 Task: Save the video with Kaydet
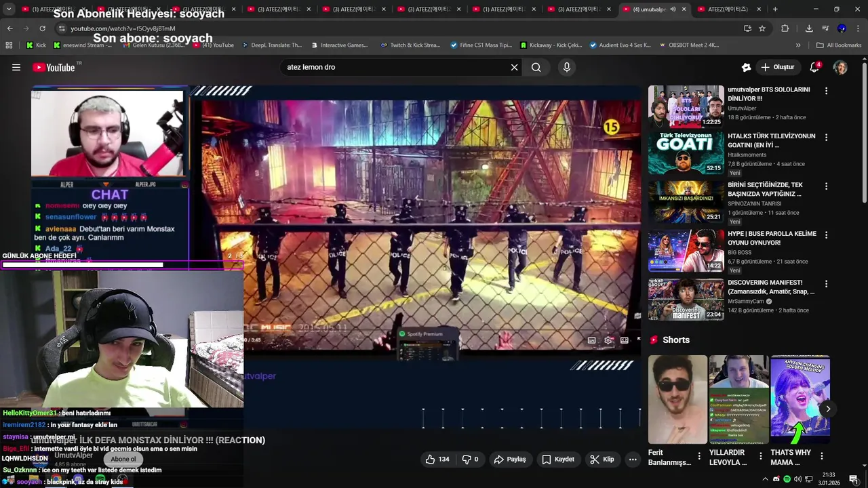(558, 459)
